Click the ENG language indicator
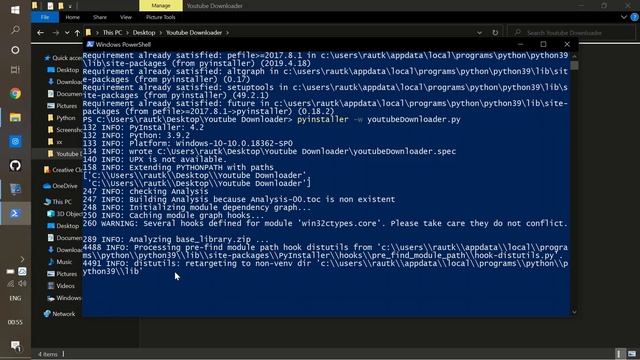Viewport: 640px width, 360px height. (x=15, y=298)
